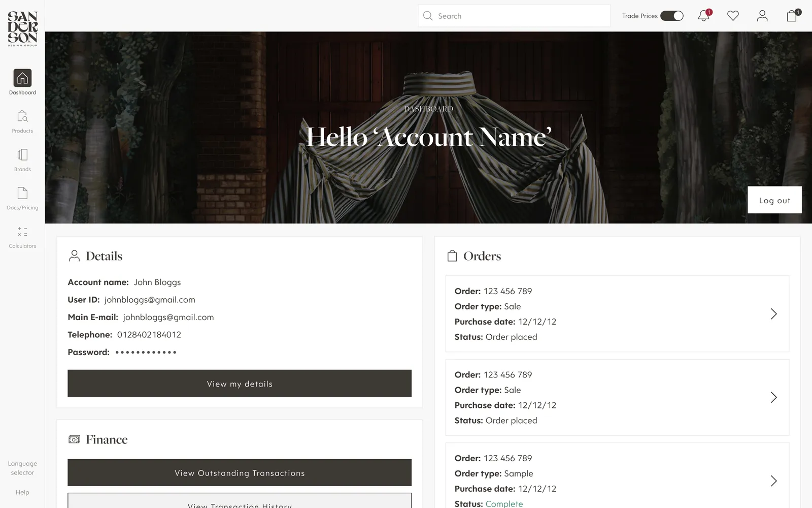The height and width of the screenshot is (508, 812).
Task: Click the telephone number 0128402184012
Action: 149,335
